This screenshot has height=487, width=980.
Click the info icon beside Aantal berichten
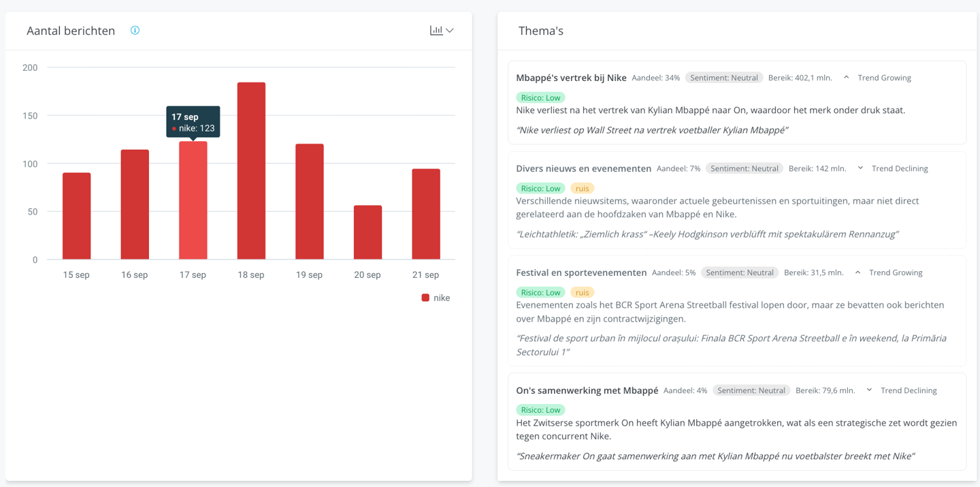click(x=135, y=30)
